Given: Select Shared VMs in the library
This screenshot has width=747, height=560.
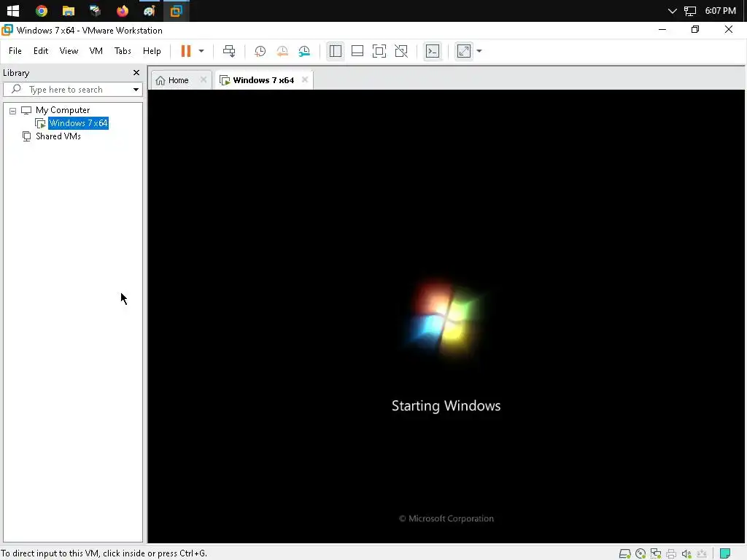Looking at the screenshot, I should [58, 136].
